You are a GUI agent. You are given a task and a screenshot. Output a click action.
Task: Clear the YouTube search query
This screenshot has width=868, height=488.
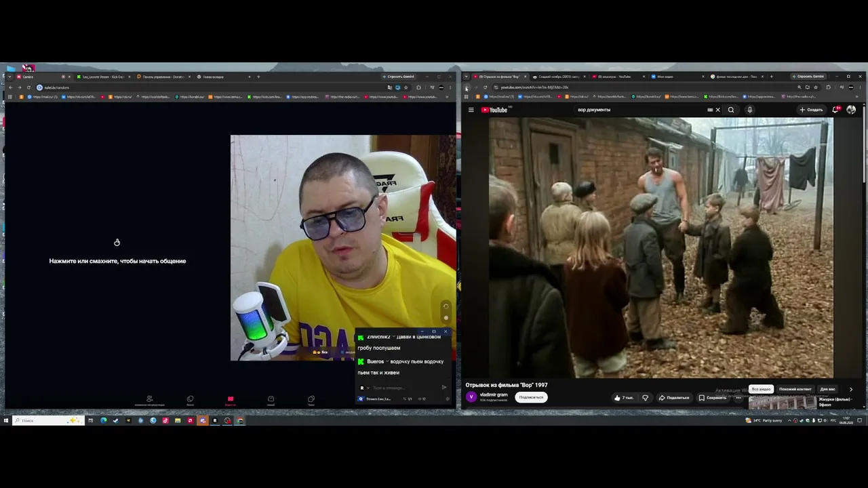(718, 110)
